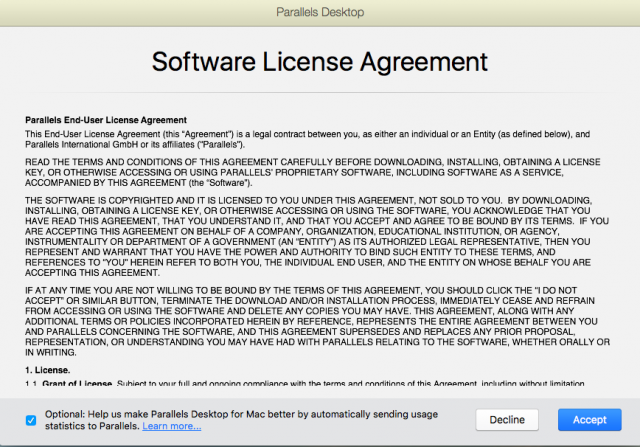
Task: Click 'Parallels End-User License Agreement' bold heading
Action: tap(106, 120)
